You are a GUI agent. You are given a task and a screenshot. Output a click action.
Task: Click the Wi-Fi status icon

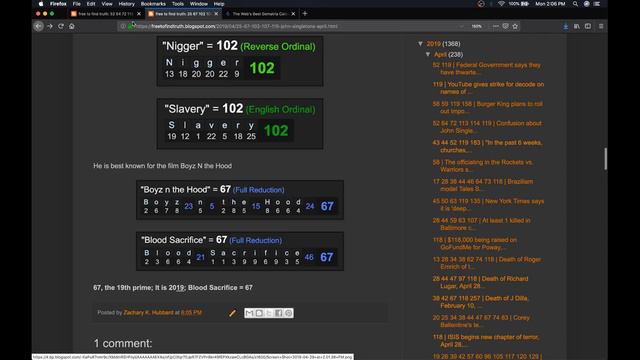pyautogui.click(x=501, y=4)
